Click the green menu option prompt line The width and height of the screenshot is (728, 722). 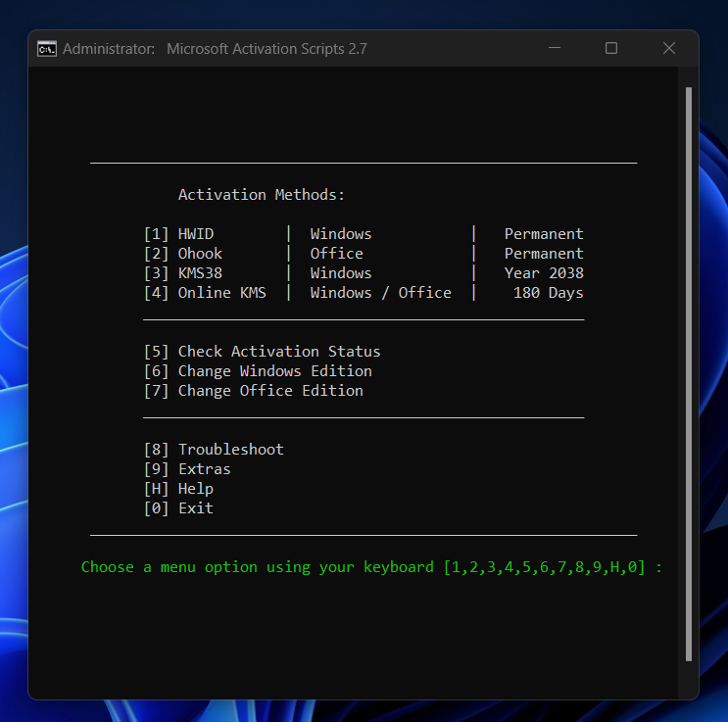371,567
